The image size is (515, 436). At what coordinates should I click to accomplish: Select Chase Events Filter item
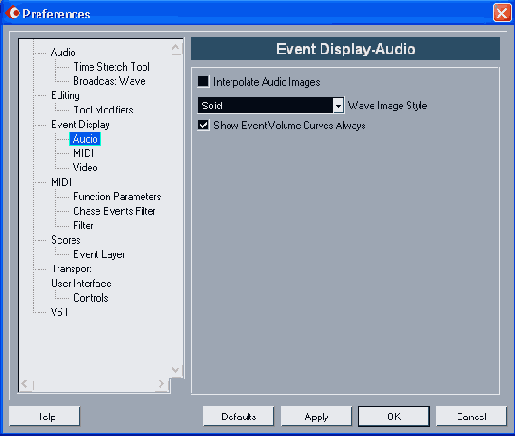(114, 211)
